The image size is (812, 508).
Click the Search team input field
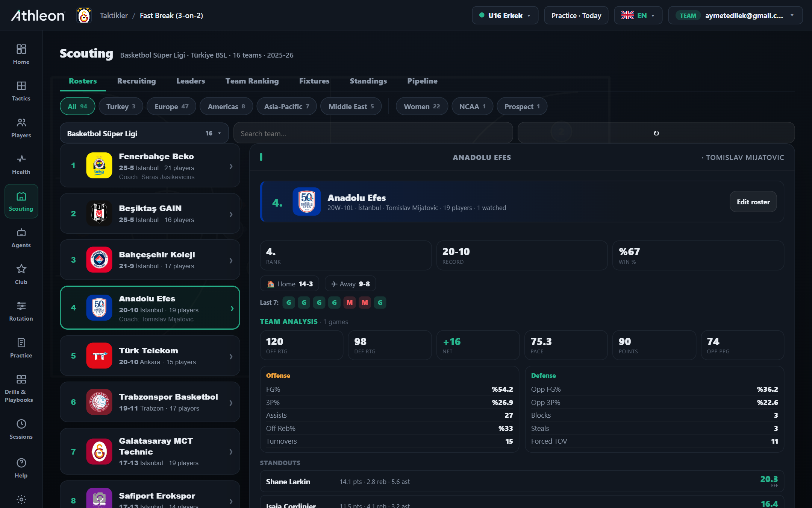point(373,133)
